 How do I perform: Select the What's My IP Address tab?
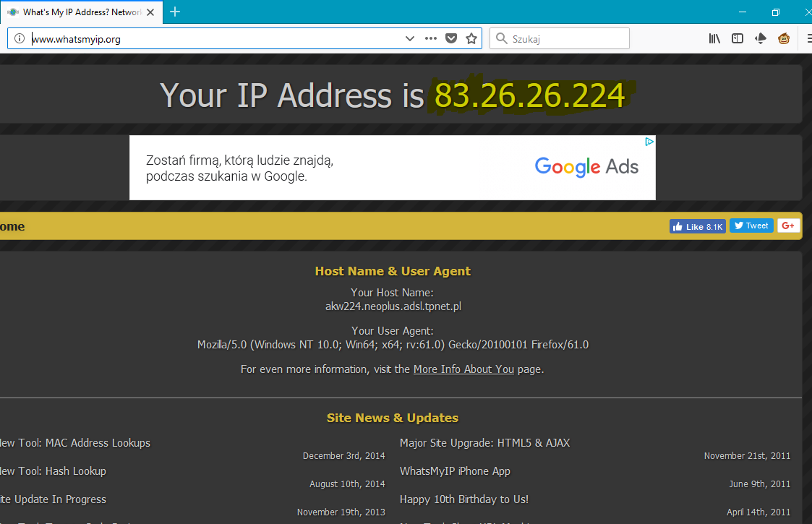(x=80, y=12)
